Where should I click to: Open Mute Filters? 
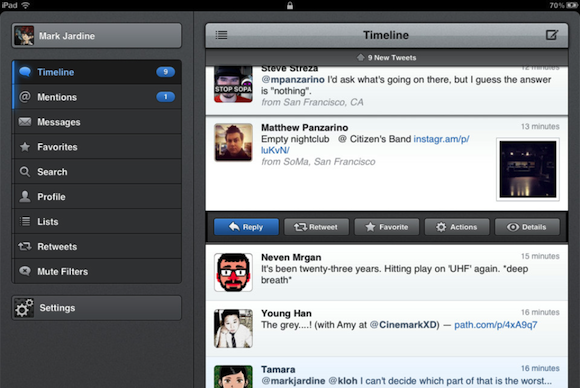[97, 271]
